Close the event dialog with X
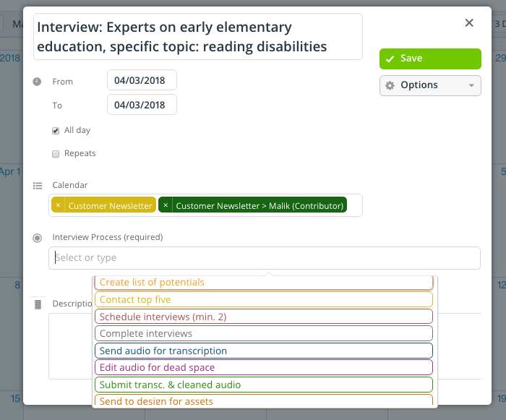506x420 pixels. pyautogui.click(x=469, y=23)
